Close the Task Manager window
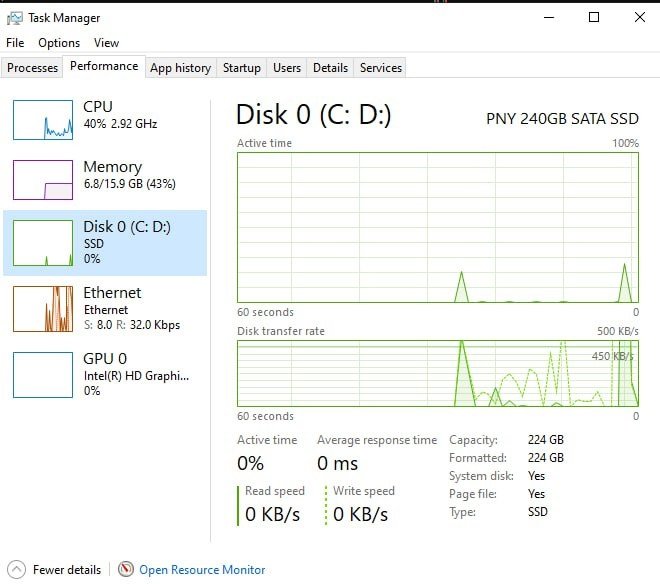The image size is (660, 587). pos(640,17)
